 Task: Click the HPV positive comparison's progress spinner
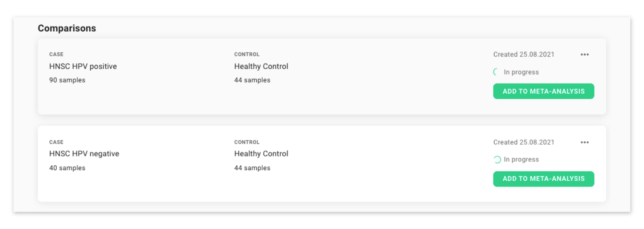(496, 72)
